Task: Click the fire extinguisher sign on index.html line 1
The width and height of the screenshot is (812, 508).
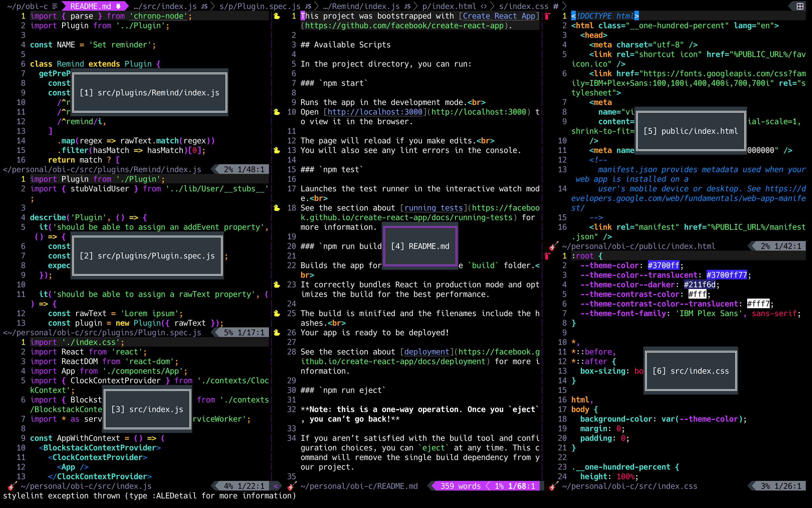Action: [x=547, y=16]
